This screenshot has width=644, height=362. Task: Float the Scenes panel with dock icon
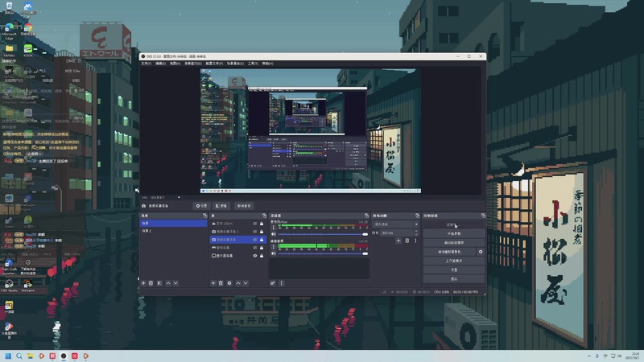pos(204,216)
